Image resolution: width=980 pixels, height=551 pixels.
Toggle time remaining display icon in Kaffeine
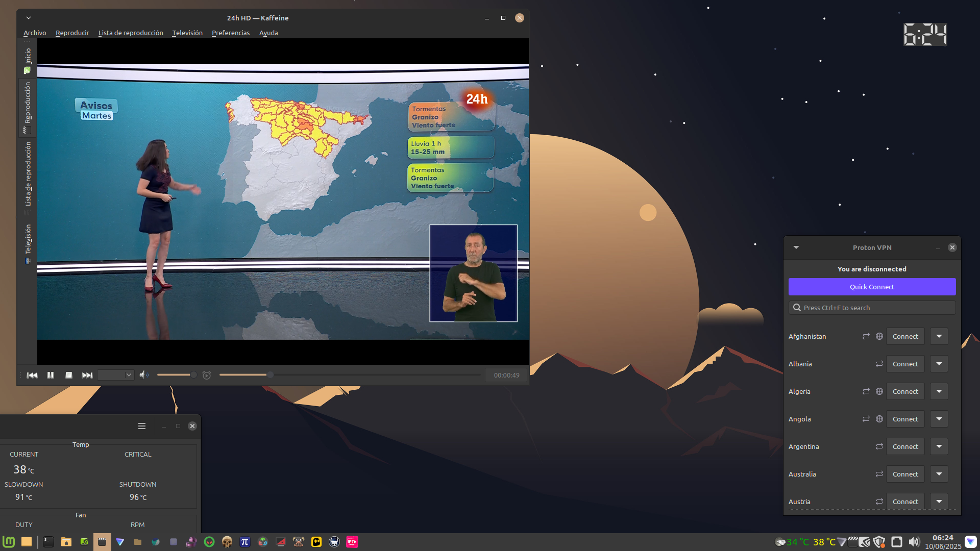[x=207, y=375]
